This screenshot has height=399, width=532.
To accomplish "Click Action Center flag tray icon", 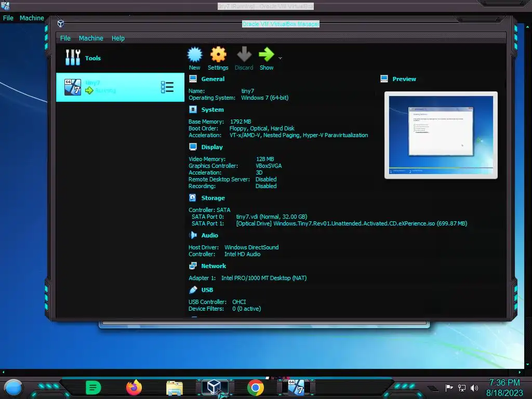I will point(449,388).
